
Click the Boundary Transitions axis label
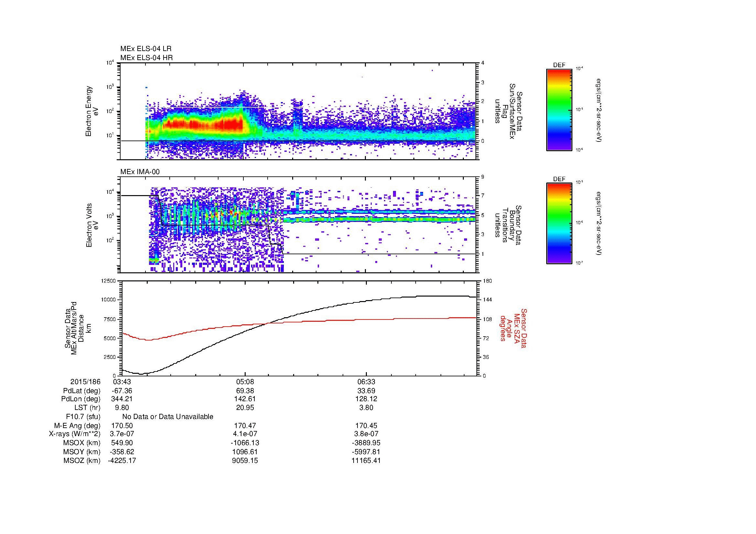509,225
